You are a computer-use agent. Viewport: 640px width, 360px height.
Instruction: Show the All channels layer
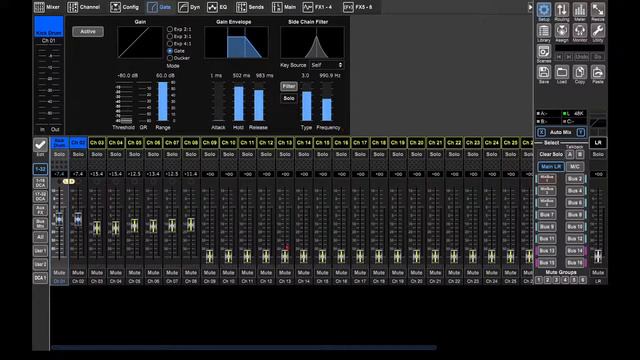click(x=40, y=237)
